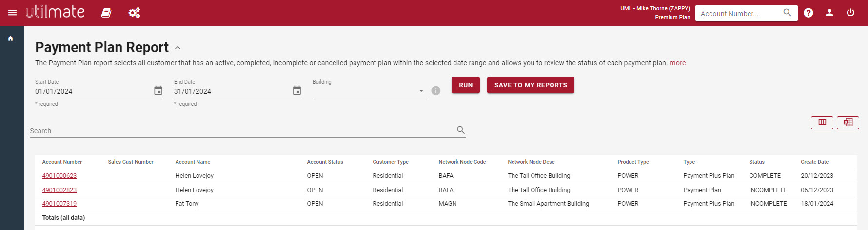Click the 'more' description link

pyautogui.click(x=677, y=63)
